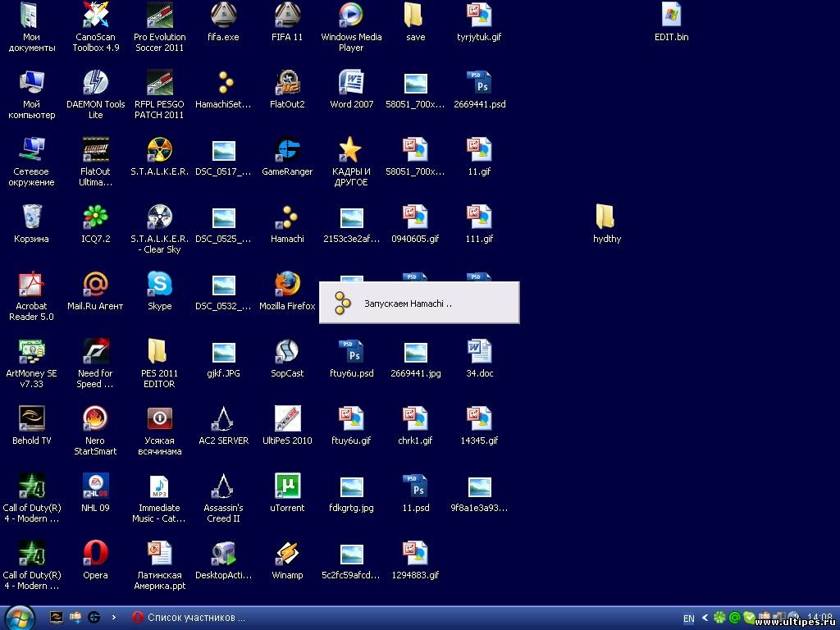840x630 pixels.
Task: Open the Mozilla Firefox desktop shortcut
Action: [287, 285]
